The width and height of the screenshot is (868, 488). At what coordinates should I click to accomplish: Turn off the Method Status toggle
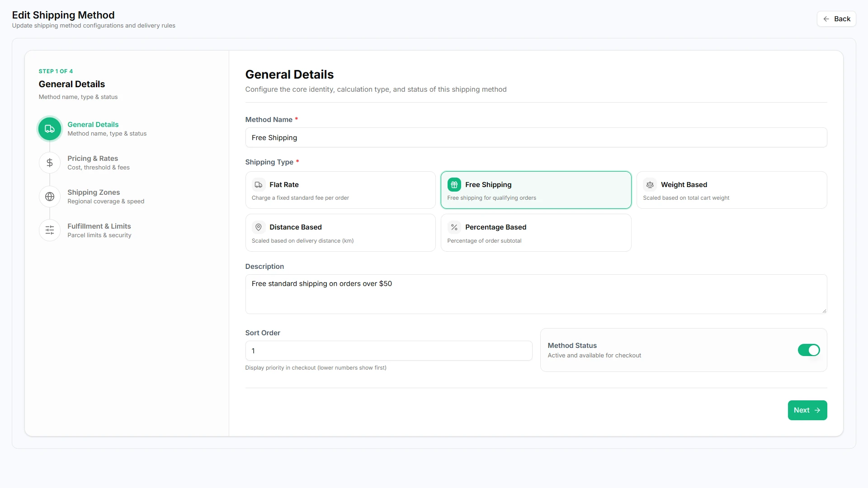[809, 350]
